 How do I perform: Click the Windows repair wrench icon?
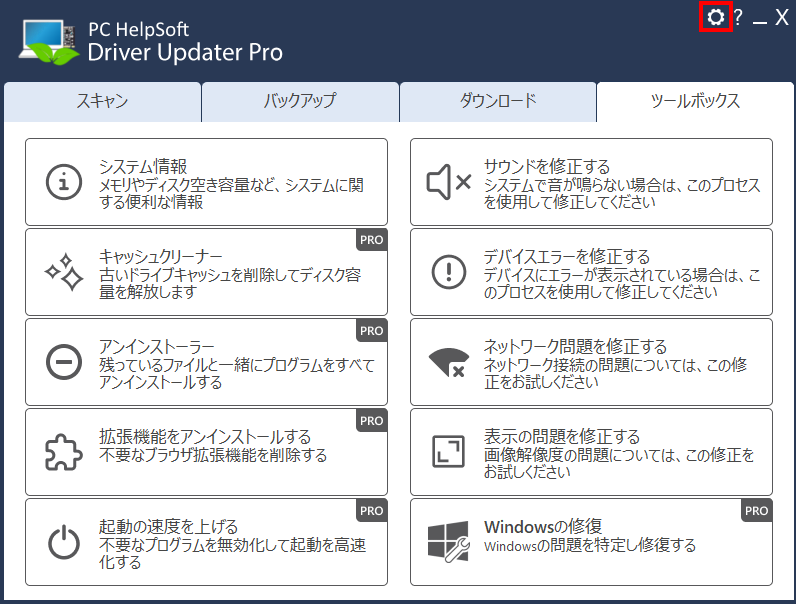(448, 542)
